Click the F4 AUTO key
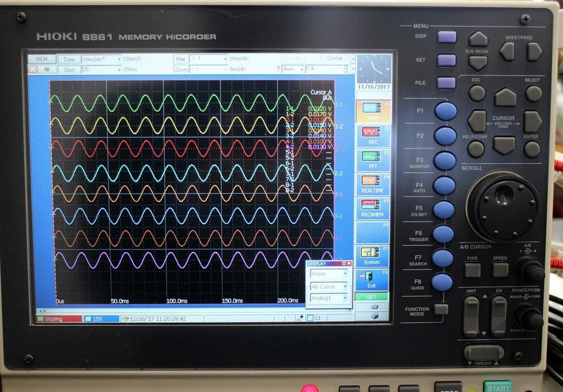Viewport: 563px width, 392px height. pyautogui.click(x=444, y=186)
